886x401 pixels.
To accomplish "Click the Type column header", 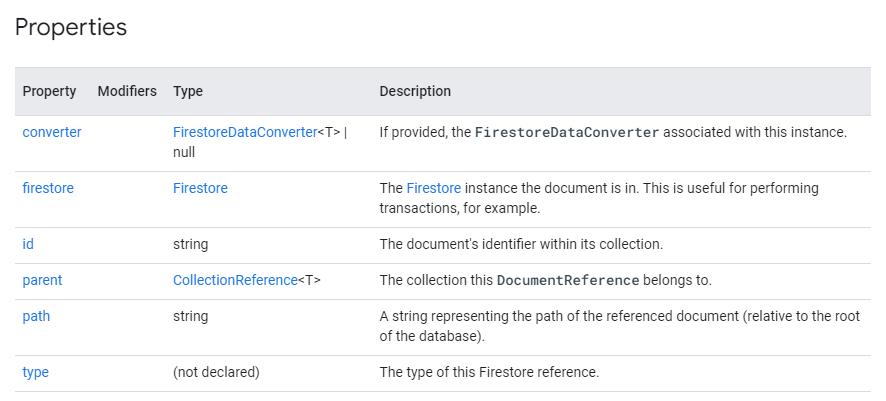I will coord(188,91).
